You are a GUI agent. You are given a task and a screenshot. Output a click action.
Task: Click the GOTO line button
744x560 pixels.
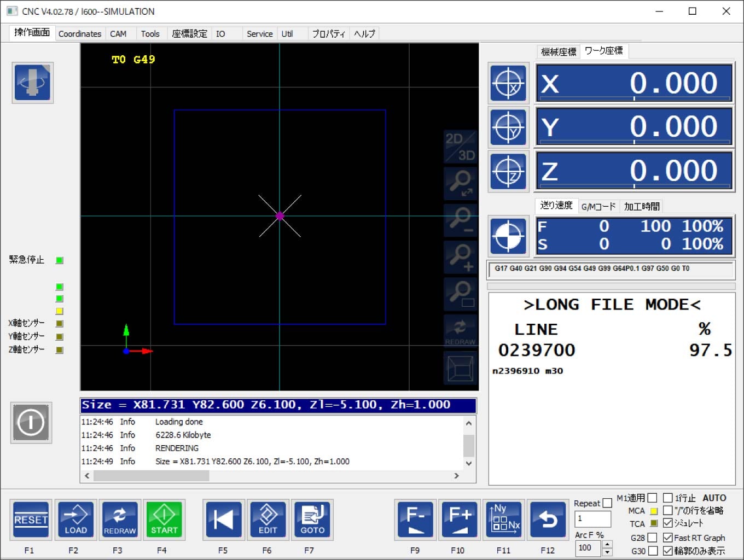click(312, 520)
